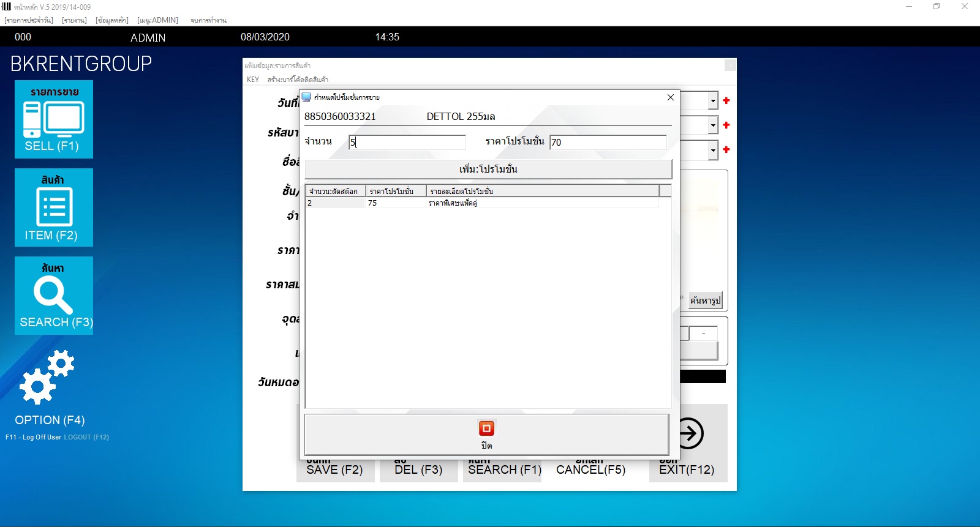Viewport: 980px width, 527px height.
Task: Click the time 14:35 in header
Action: (387, 37)
